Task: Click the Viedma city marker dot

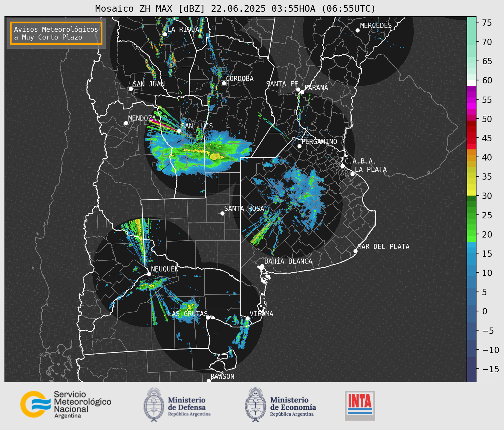Action: 247,318
